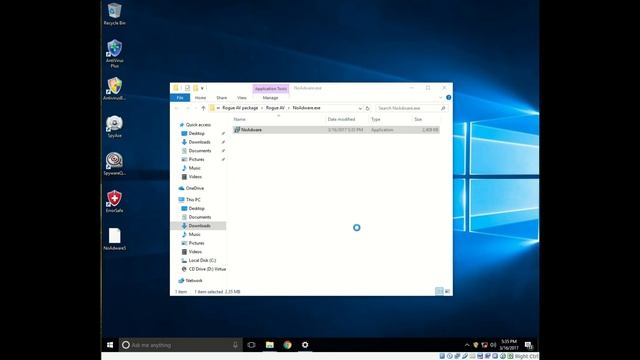Screen dimensions: 640x360
Task: Open highlighted Downloads under This PC
Action: [x=199, y=226]
